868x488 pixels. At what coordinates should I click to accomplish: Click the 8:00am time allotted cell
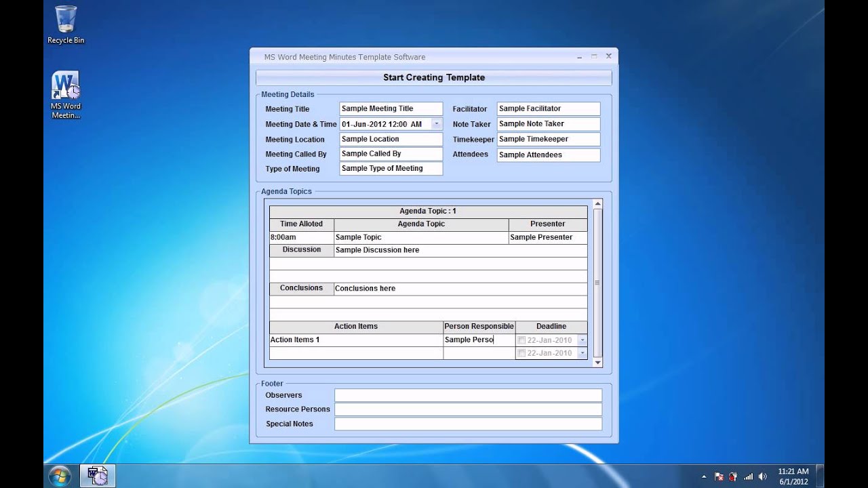pyautogui.click(x=302, y=237)
